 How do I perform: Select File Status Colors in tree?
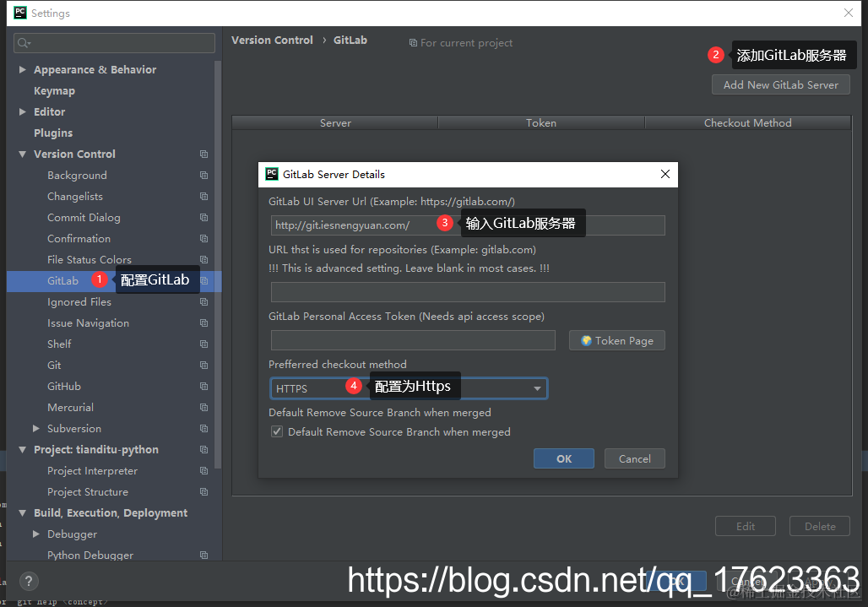(x=90, y=259)
